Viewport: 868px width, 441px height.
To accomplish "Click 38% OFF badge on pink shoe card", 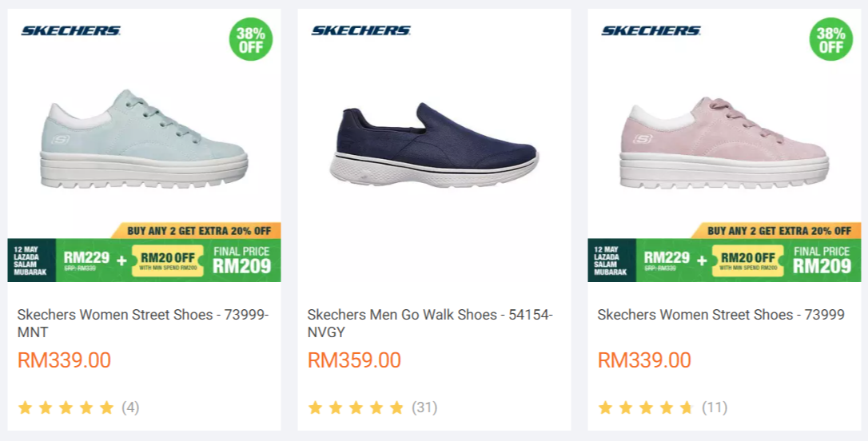I will click(830, 39).
